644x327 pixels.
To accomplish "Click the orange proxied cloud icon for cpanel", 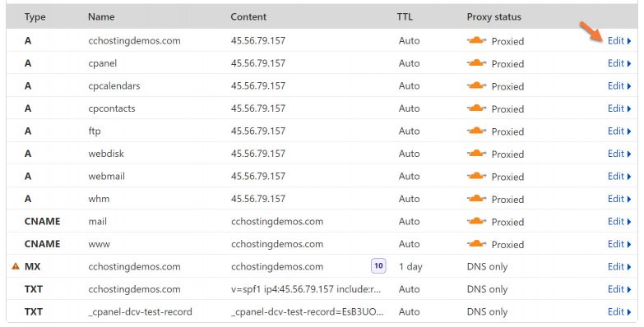I will pos(476,63).
